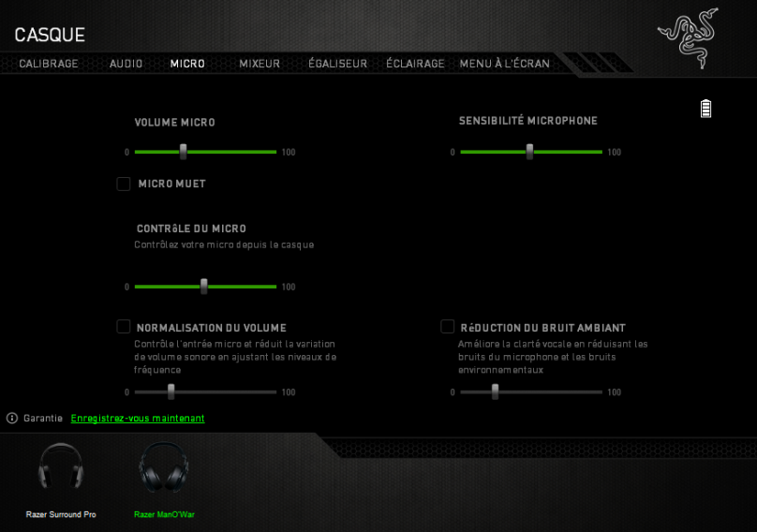This screenshot has width=757, height=532.
Task: Switch to the Calibrage tab
Action: click(49, 64)
